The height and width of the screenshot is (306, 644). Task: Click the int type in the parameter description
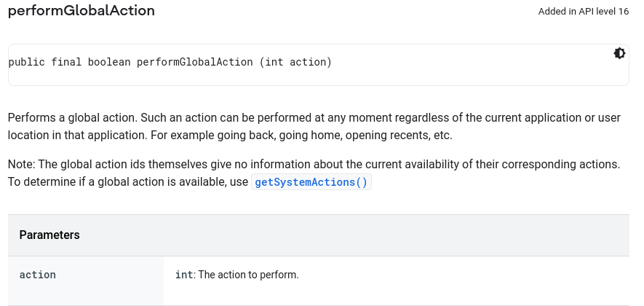click(x=183, y=275)
